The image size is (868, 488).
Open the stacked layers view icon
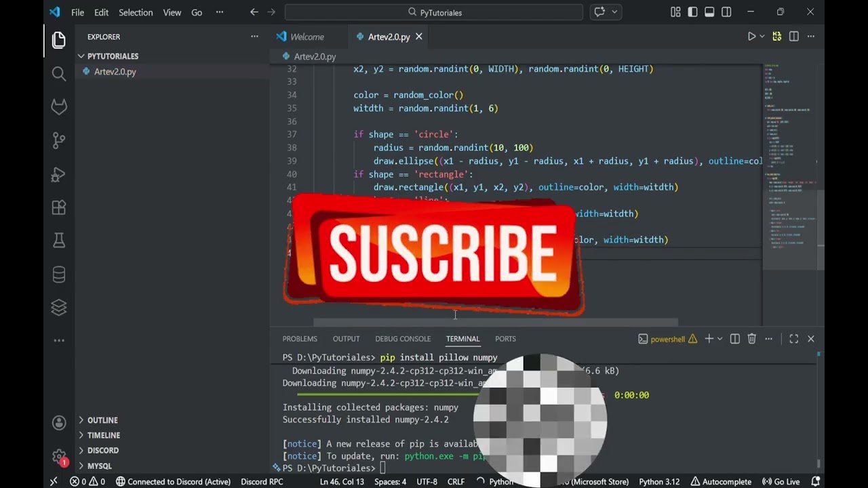pyautogui.click(x=59, y=308)
